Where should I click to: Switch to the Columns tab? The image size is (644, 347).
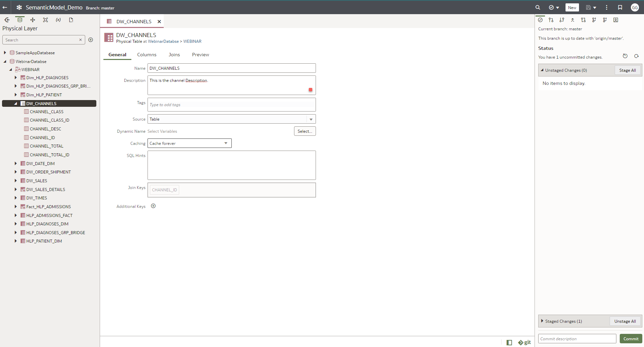pos(147,54)
